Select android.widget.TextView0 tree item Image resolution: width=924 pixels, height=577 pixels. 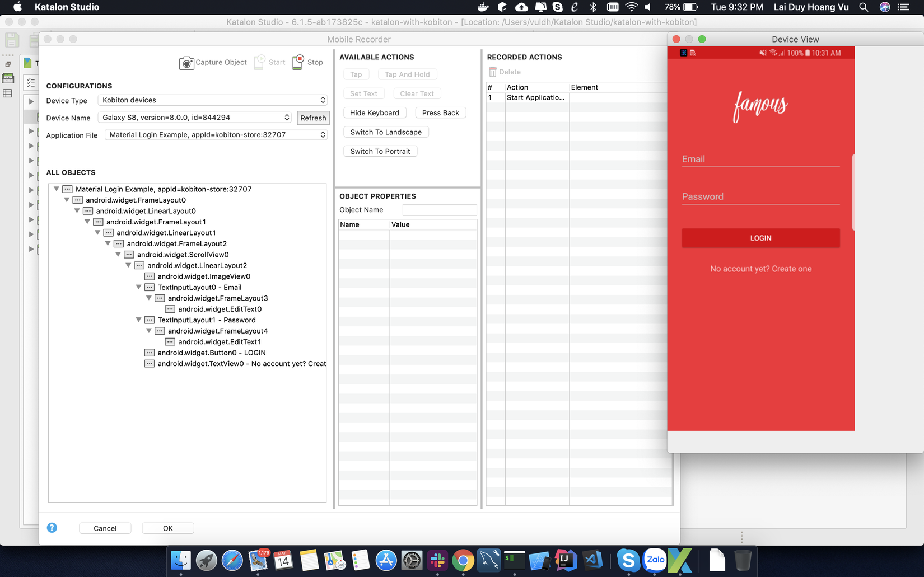pyautogui.click(x=235, y=364)
